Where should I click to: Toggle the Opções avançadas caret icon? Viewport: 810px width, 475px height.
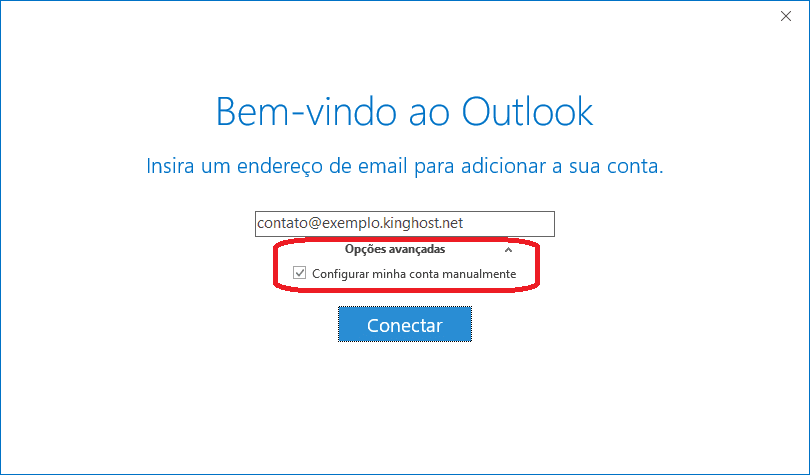(508, 250)
